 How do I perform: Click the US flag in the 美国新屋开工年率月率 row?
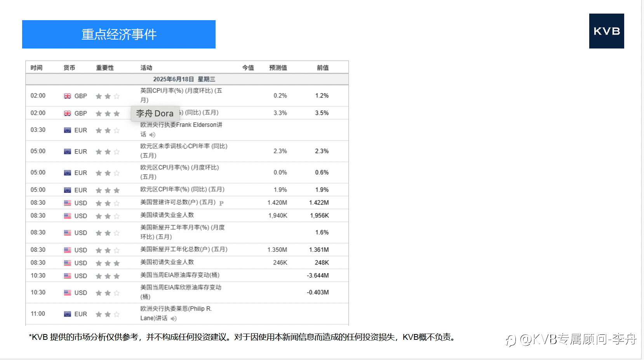68,233
